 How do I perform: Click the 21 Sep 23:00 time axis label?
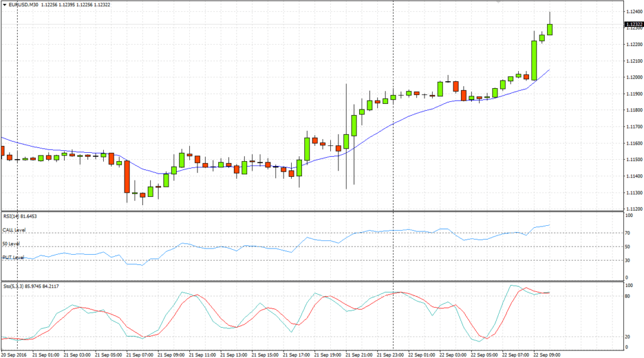click(x=391, y=354)
